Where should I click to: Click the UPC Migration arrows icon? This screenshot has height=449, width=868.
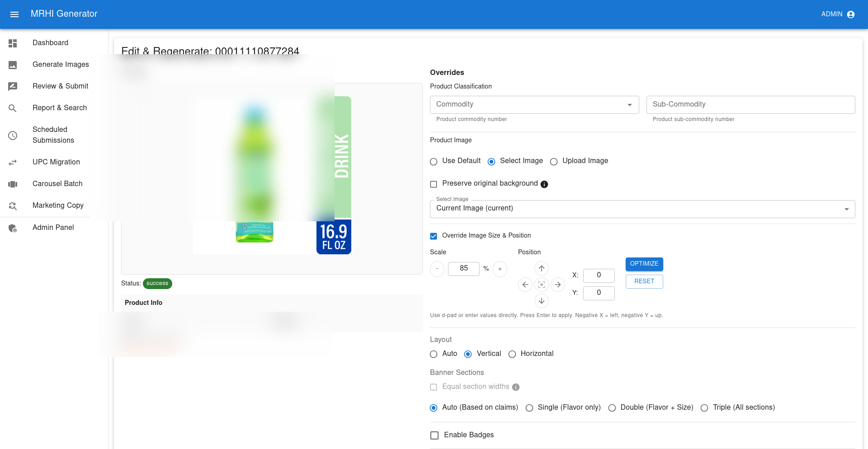13,162
